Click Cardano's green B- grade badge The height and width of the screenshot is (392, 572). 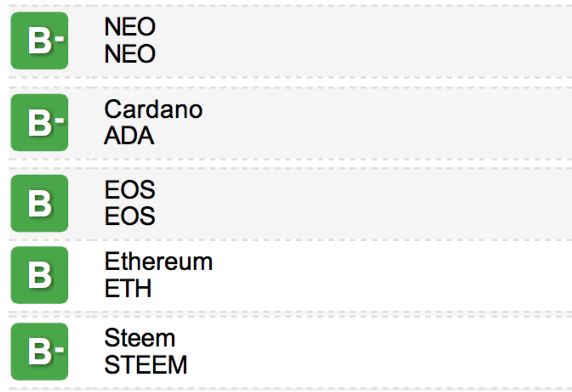tap(40, 122)
